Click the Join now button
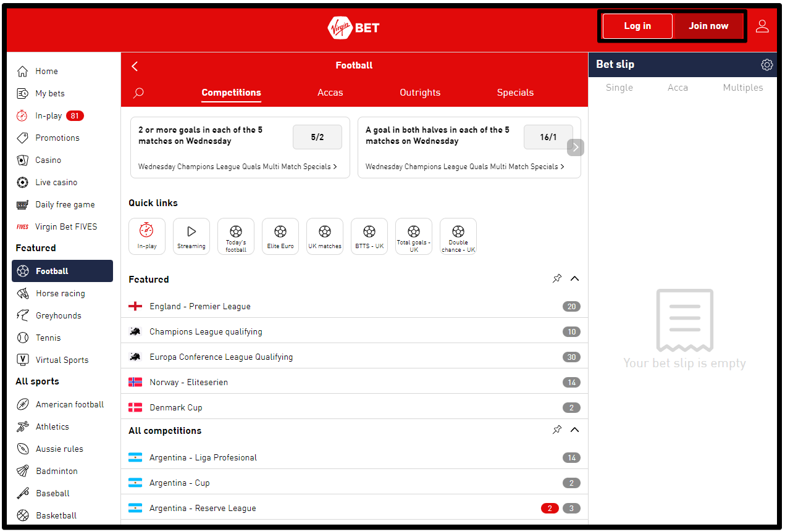The width and height of the screenshot is (785, 532). pyautogui.click(x=708, y=26)
